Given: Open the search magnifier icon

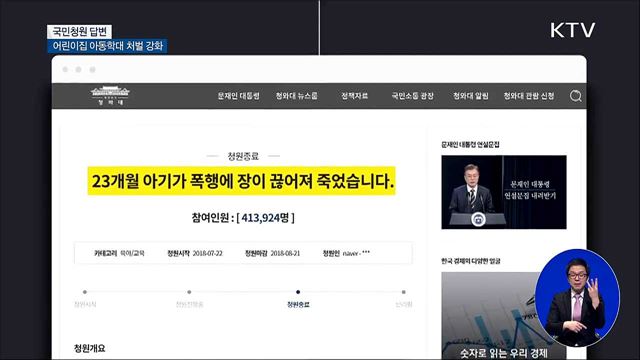Looking at the screenshot, I should 576,96.
